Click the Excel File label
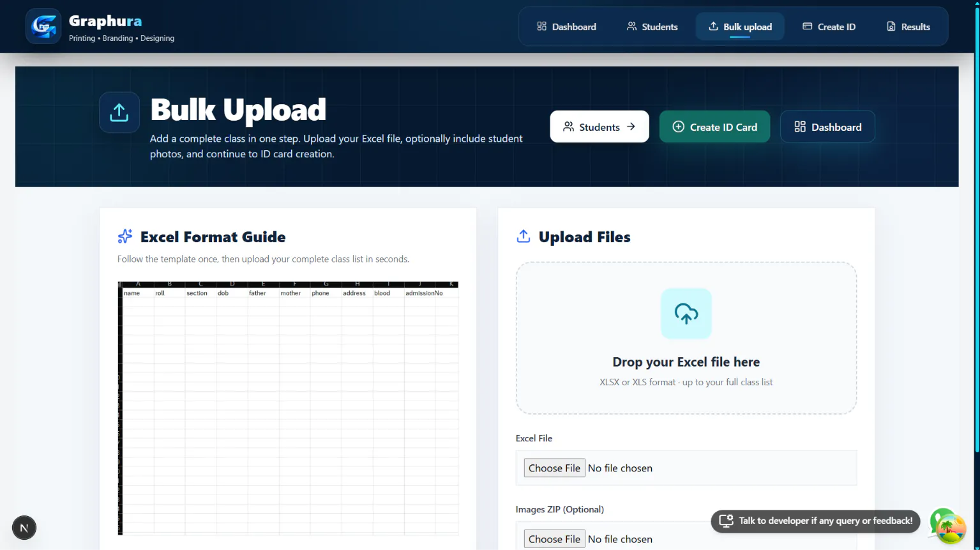This screenshot has width=980, height=550. (x=534, y=438)
